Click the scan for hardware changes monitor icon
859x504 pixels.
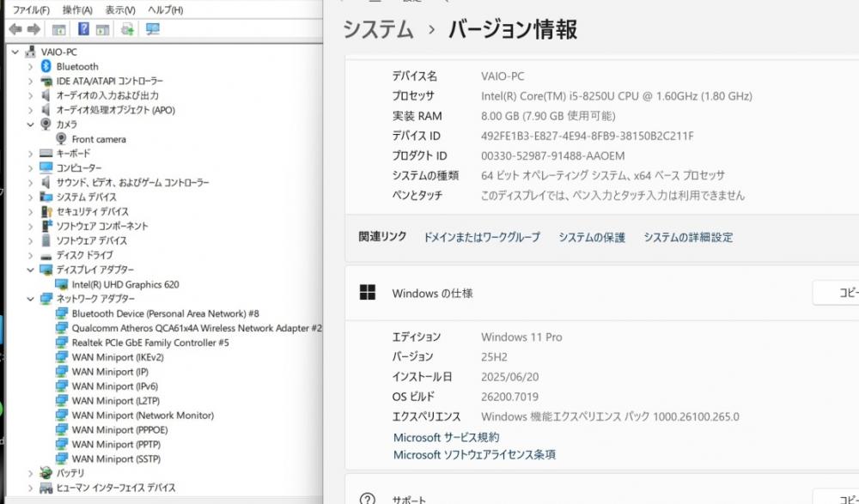click(x=153, y=29)
